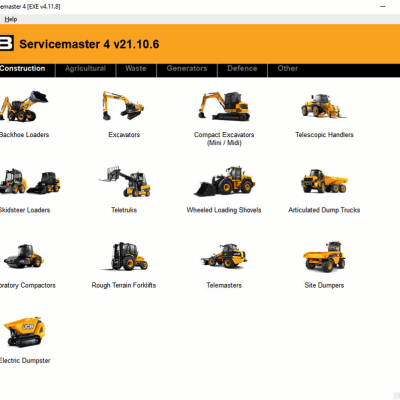Click the Teletruks text label

tap(124, 210)
